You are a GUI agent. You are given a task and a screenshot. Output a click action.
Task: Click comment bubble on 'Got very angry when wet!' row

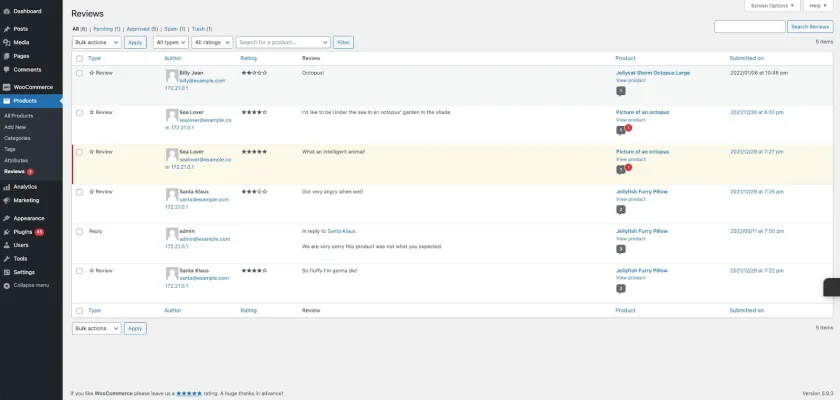(x=621, y=210)
